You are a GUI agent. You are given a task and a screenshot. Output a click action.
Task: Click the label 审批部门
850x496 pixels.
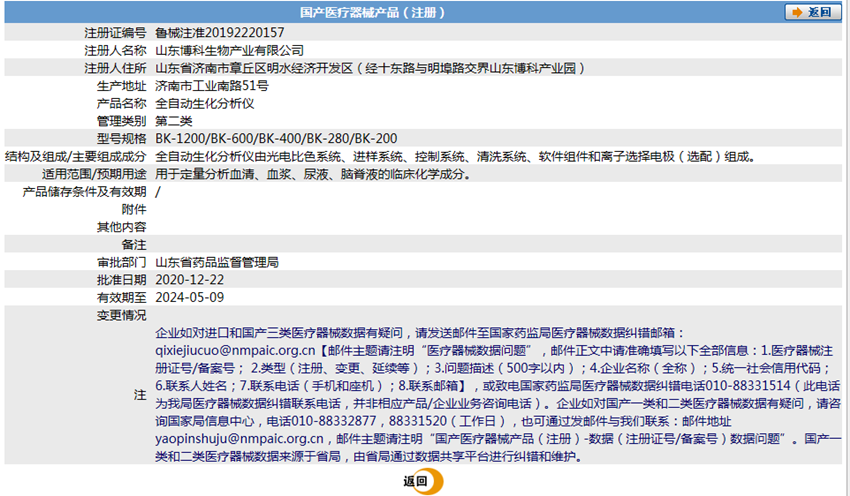point(121,262)
